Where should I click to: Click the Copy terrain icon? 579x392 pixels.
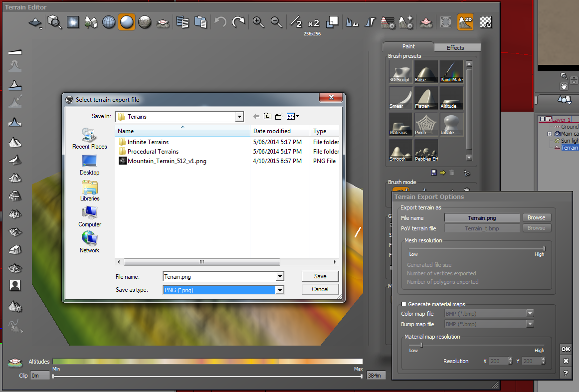coord(183,22)
